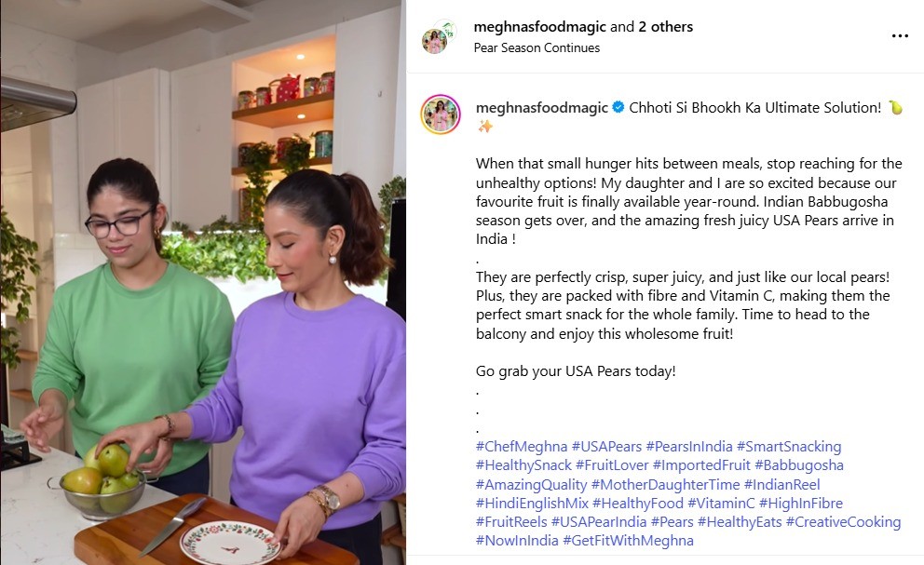
Task: Open the #PearsInIndia hashtag
Action: (x=689, y=447)
